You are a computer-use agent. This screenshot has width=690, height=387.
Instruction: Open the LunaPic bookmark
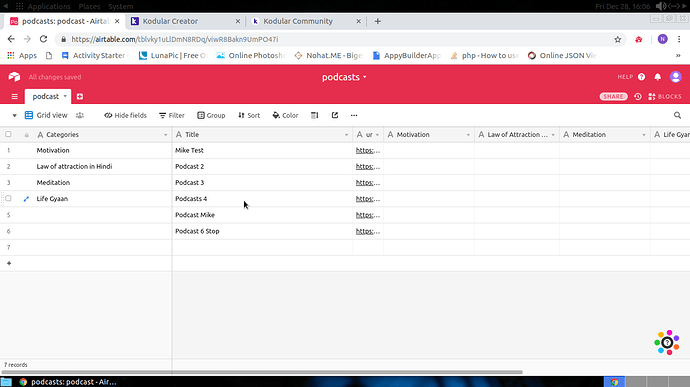(x=173, y=55)
